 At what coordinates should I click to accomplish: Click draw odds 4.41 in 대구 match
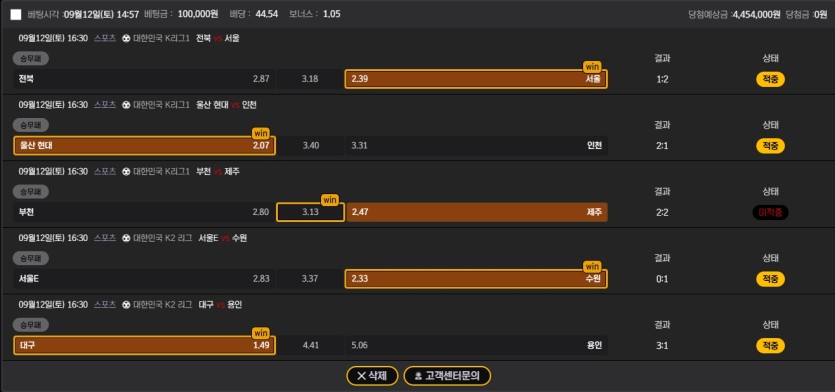point(310,345)
